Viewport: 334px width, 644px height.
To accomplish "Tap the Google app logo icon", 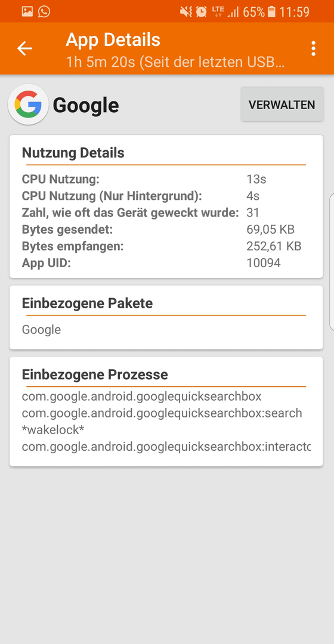I will click(x=29, y=104).
